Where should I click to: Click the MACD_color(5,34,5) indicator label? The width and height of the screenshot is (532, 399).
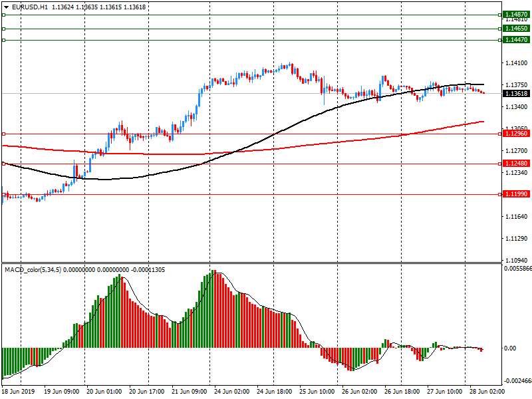(33, 270)
